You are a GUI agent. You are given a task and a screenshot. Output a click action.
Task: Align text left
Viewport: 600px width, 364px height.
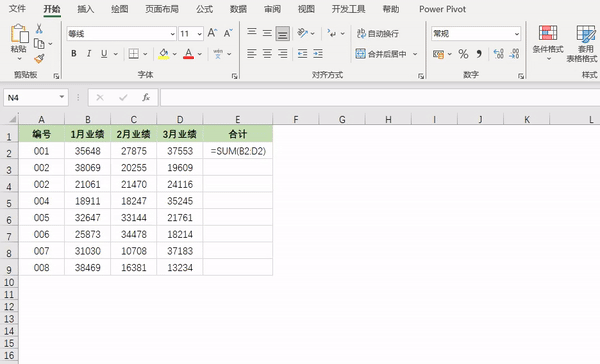pos(251,54)
